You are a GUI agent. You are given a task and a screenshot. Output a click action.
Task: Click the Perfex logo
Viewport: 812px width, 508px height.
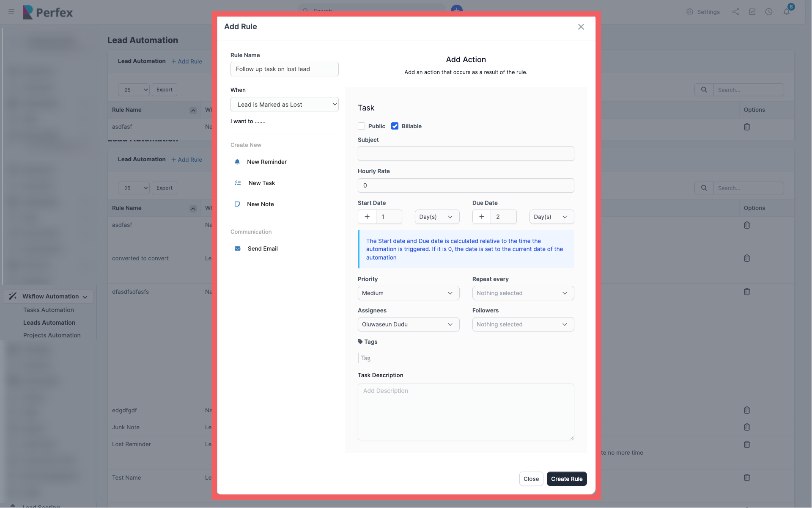[x=48, y=12]
